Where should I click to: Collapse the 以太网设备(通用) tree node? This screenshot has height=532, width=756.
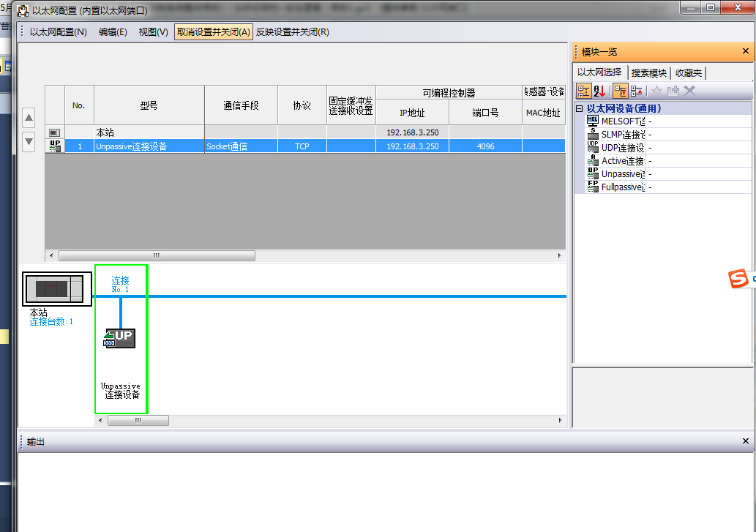pyautogui.click(x=579, y=108)
